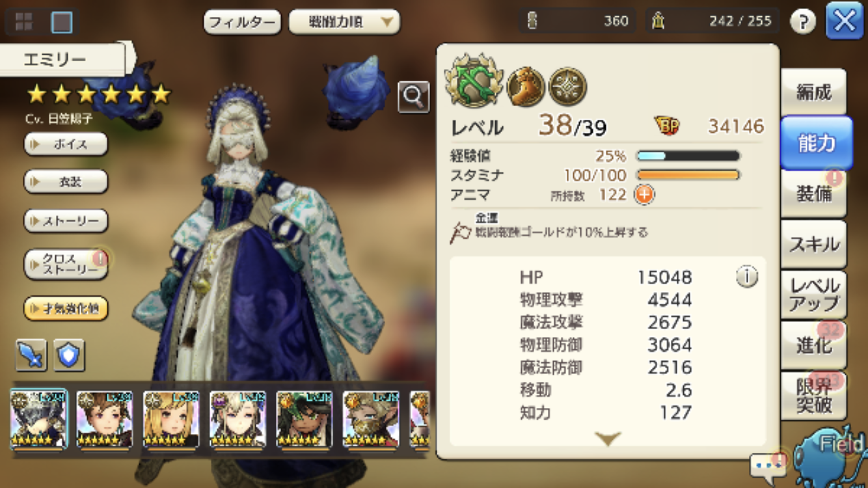The image size is (868, 488).
Task: Open the 編成 tab
Action: (813, 92)
